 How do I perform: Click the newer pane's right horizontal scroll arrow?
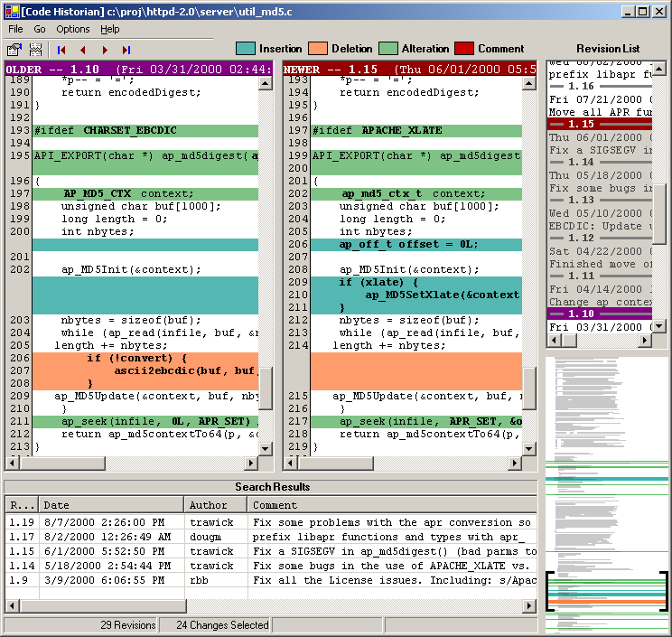coord(515,463)
